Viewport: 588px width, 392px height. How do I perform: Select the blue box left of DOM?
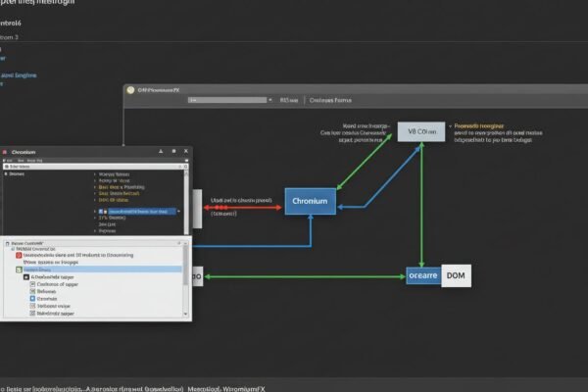(x=423, y=275)
